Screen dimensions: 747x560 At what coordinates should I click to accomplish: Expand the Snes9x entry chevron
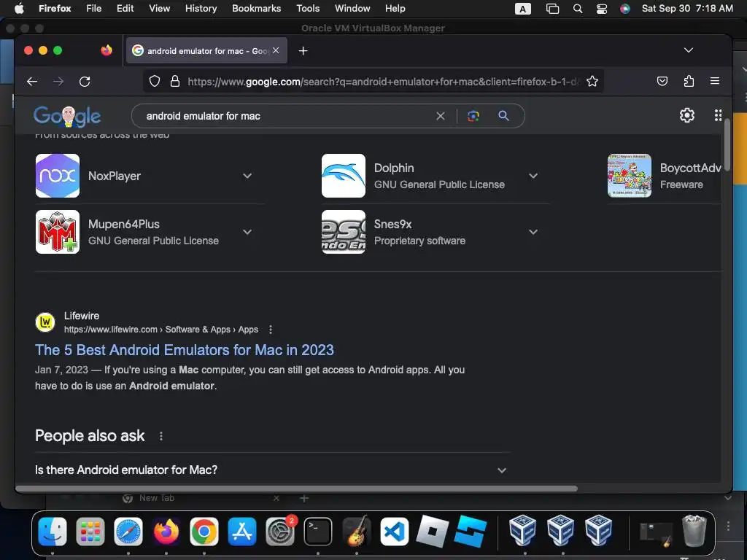coord(533,232)
